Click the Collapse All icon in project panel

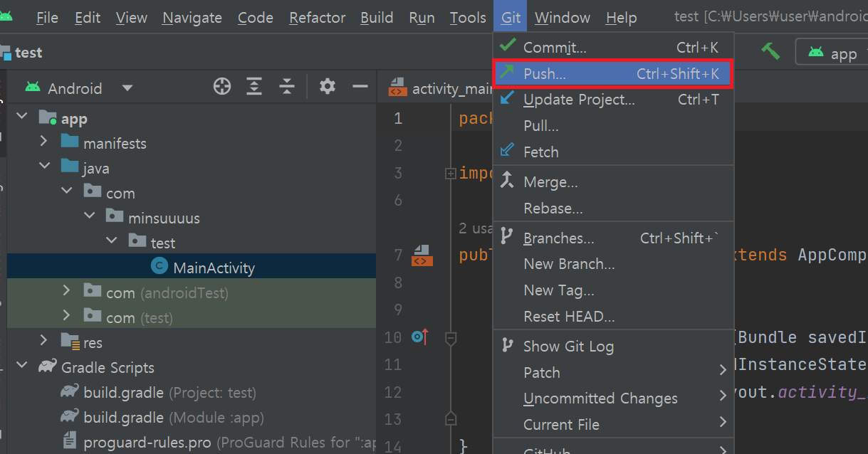pos(287,87)
